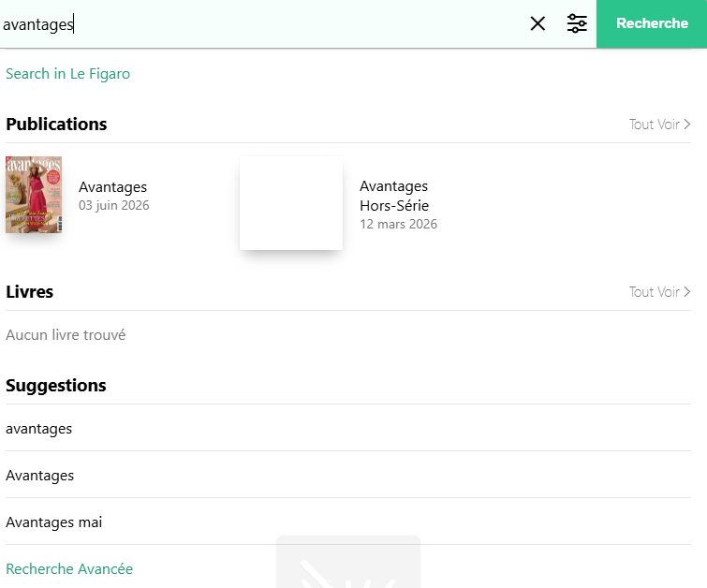The image size is (707, 588).
Task: Select 'Avantages' publication title, 03 juin 2026
Action: point(112,186)
